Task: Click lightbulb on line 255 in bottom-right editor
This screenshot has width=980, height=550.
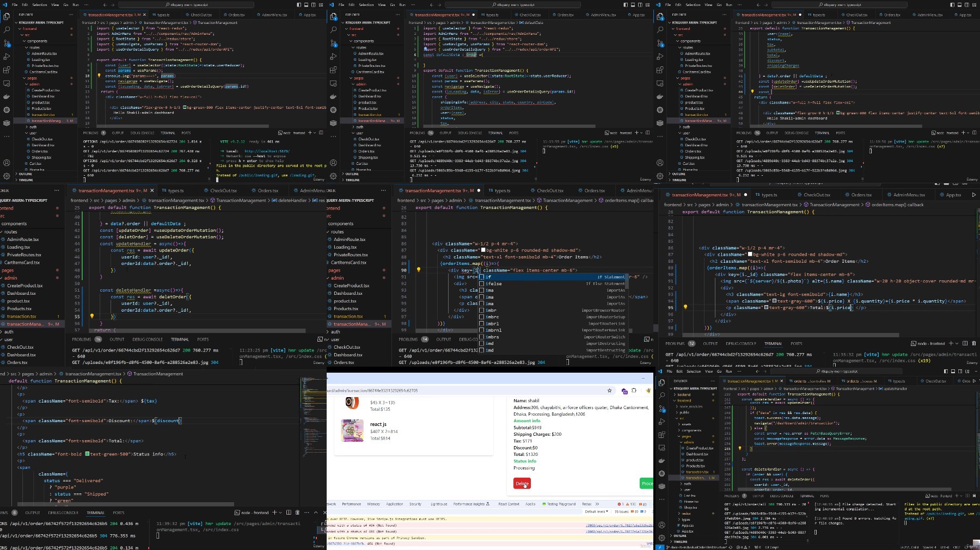Action: 739,448
